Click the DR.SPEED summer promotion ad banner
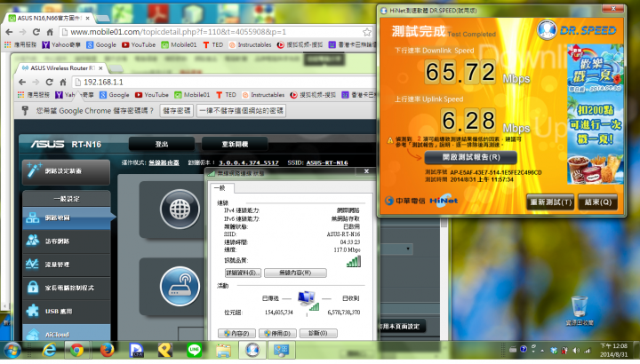The image size is (640, 364). pos(595,114)
